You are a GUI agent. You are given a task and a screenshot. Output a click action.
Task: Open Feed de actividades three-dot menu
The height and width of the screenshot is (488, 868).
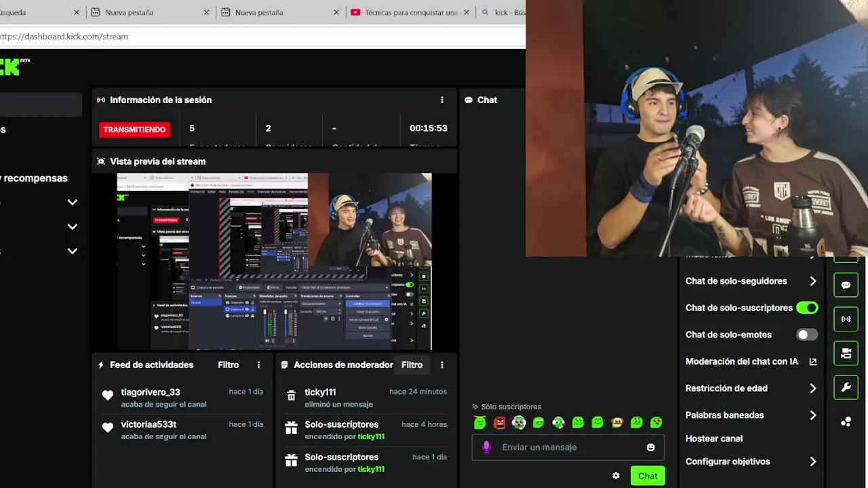point(258,365)
